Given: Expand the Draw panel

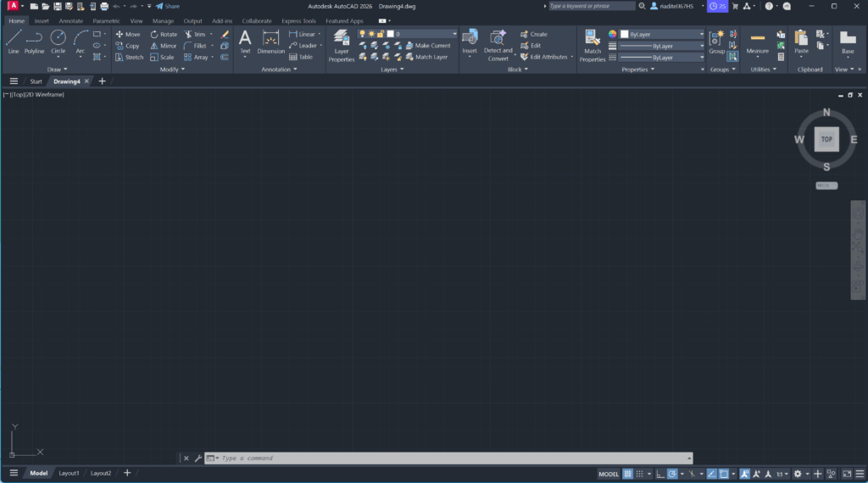Looking at the screenshot, I should (57, 69).
